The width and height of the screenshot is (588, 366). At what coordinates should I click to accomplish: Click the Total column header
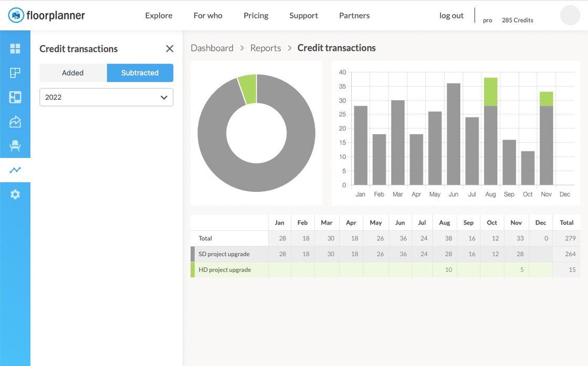(x=566, y=222)
